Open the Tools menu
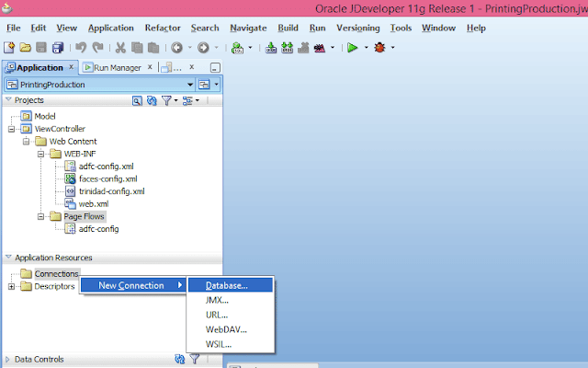 401,28
